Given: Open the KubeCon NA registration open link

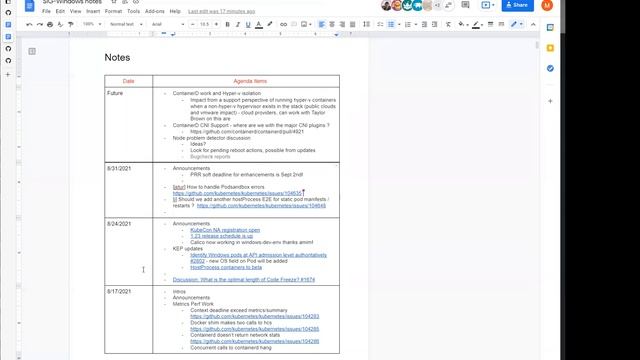Looking at the screenshot, I should click(225, 230).
